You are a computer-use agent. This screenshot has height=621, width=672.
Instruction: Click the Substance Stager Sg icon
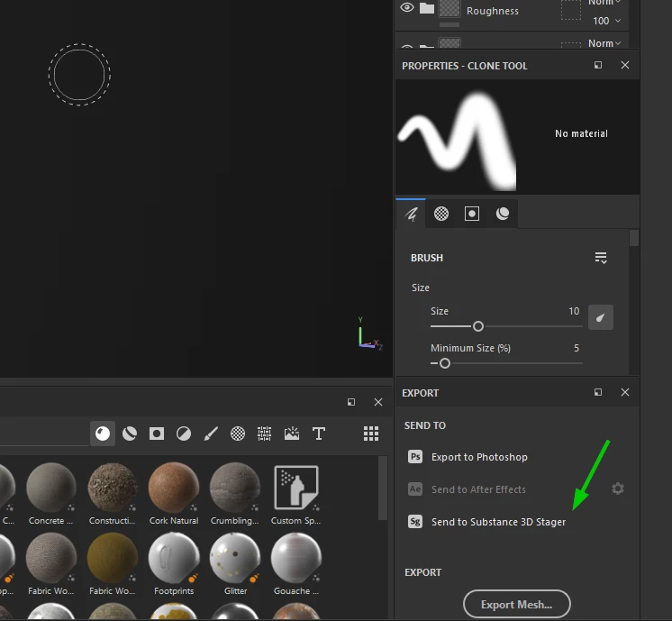pyautogui.click(x=415, y=522)
